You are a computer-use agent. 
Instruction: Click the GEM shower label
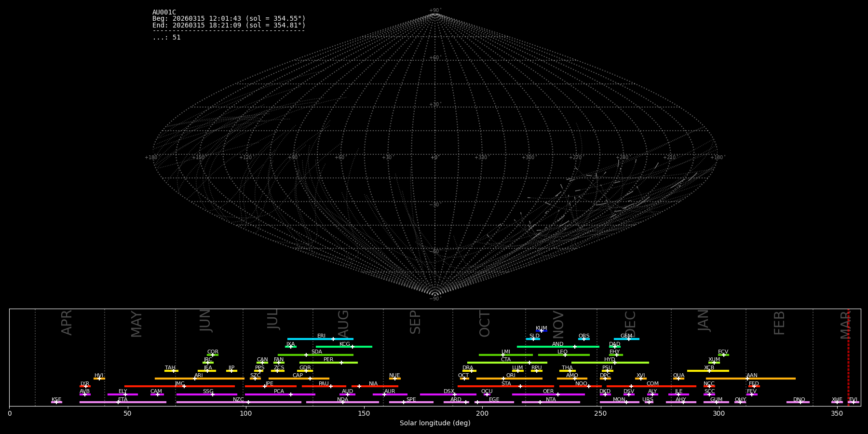tap(626, 336)
